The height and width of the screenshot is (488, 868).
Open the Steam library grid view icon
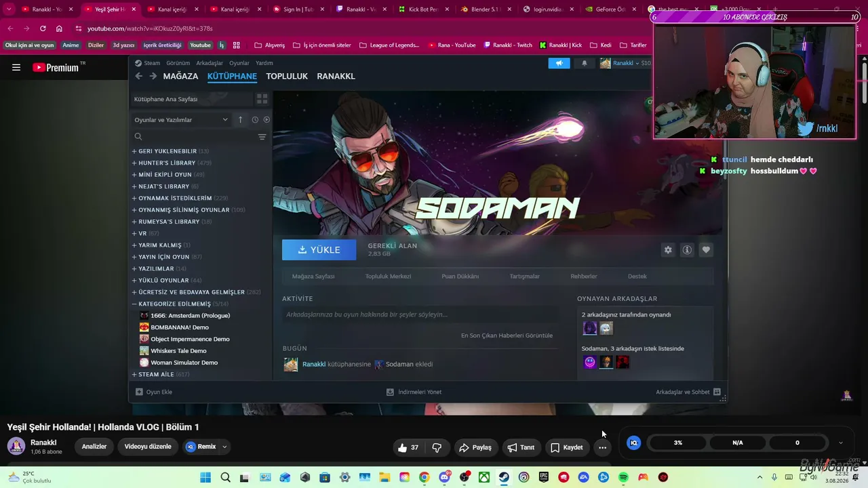[x=262, y=99]
